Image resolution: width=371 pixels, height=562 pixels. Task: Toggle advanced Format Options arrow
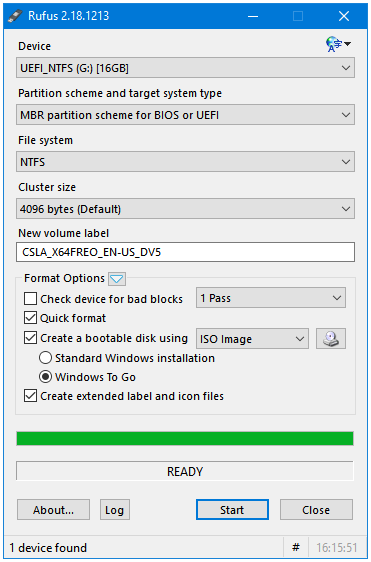tap(117, 279)
